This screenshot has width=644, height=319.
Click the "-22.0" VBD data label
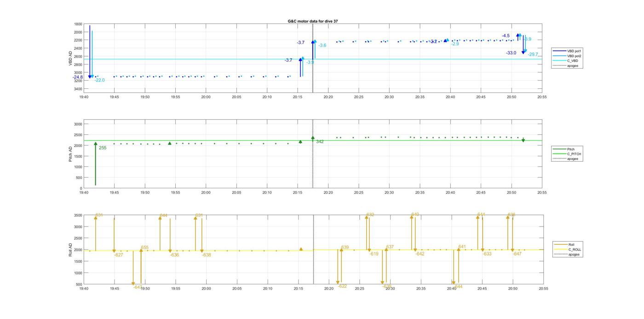[100, 80]
